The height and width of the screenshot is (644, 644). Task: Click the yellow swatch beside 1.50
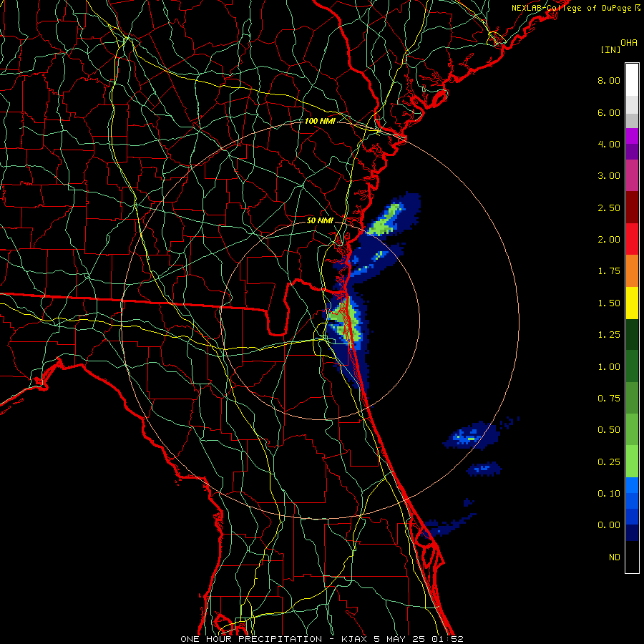tap(632, 303)
